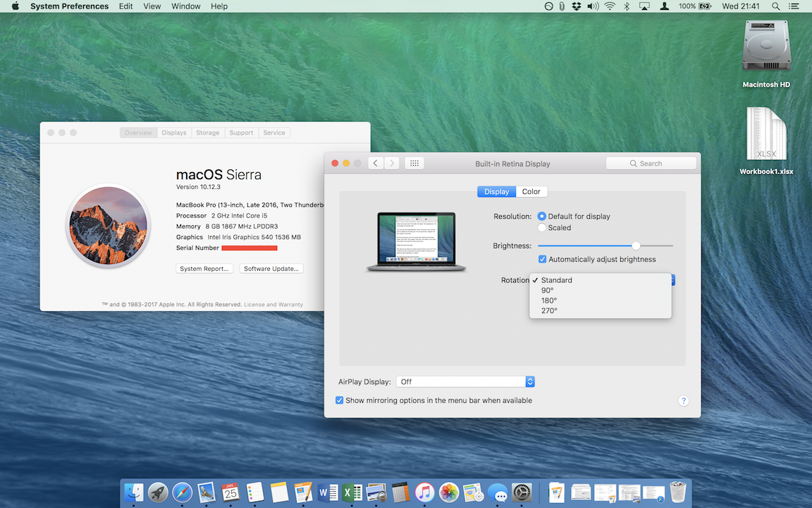
Task: Toggle Show mirroring options checkbox
Action: [339, 400]
